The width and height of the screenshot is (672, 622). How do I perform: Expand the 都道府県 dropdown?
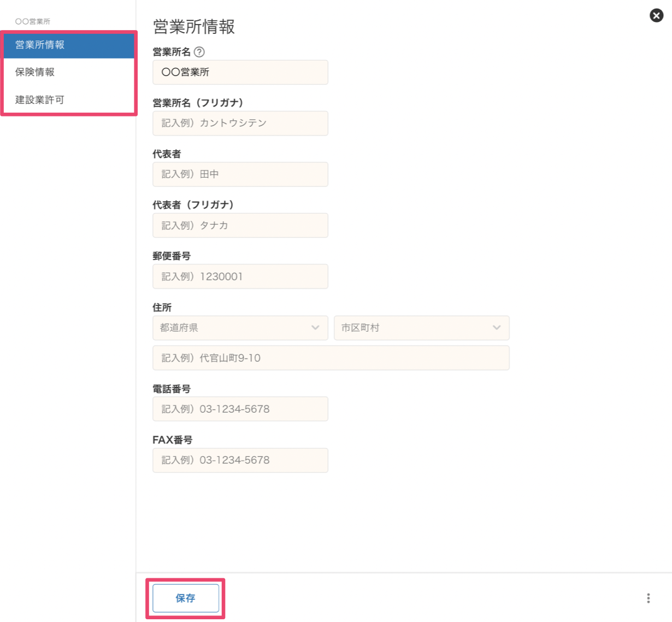pyautogui.click(x=240, y=328)
